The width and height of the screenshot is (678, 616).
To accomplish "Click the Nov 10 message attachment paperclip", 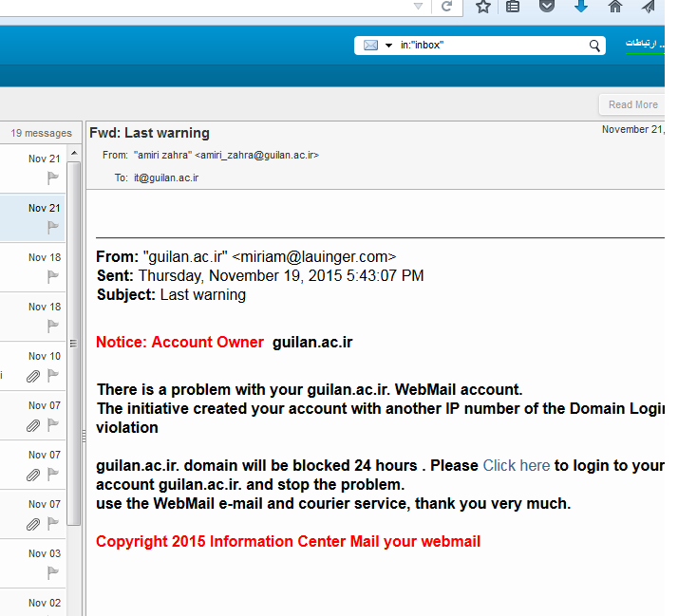I will coord(33,376).
